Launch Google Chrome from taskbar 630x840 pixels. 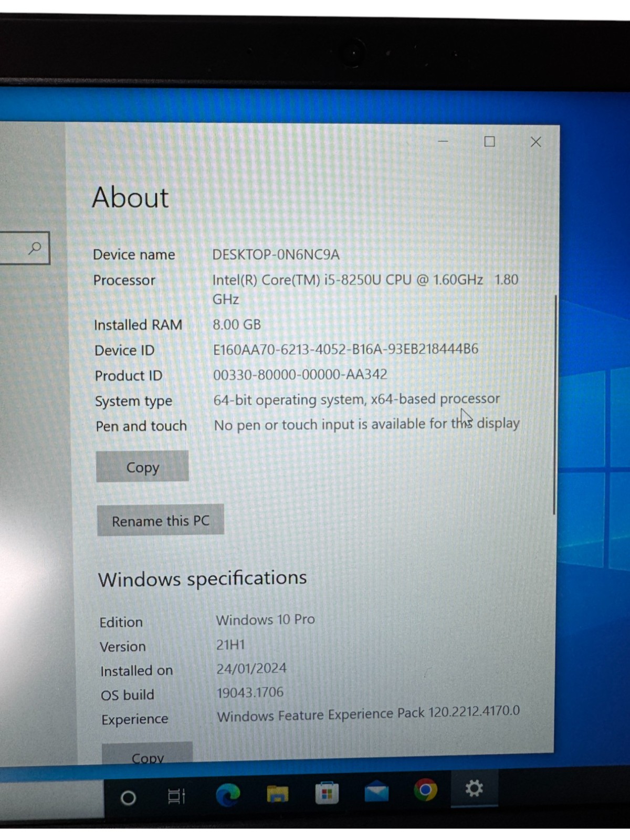pyautogui.click(x=425, y=789)
